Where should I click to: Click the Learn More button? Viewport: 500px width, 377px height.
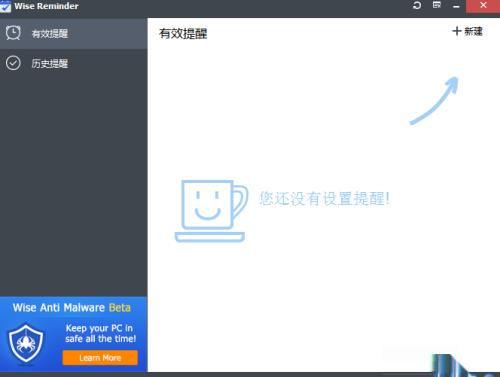coord(100,358)
